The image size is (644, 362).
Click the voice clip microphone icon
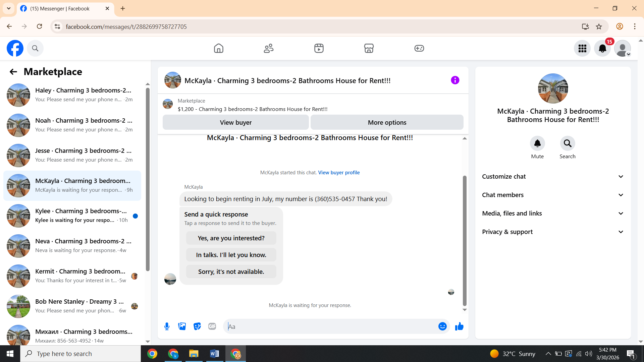(167, 326)
